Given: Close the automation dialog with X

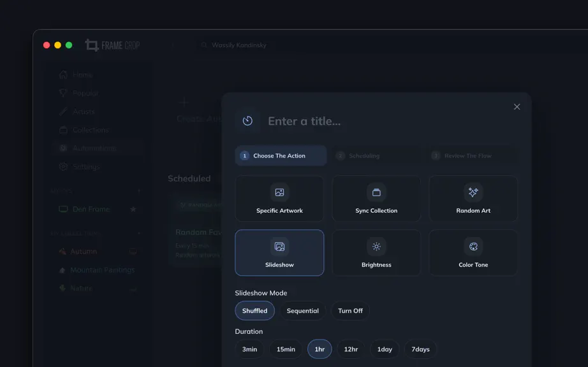Looking at the screenshot, I should coord(517,107).
